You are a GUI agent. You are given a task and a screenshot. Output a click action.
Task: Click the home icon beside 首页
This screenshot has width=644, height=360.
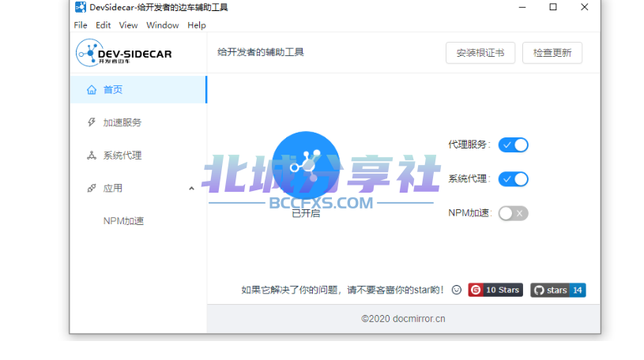pyautogui.click(x=92, y=89)
